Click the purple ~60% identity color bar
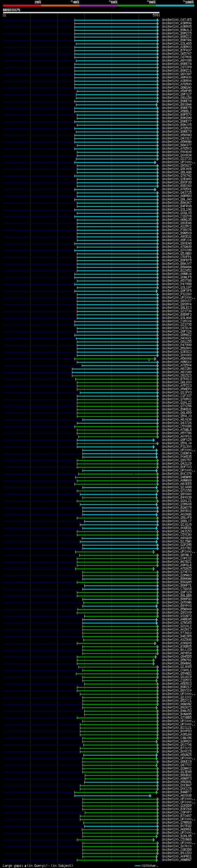Viewport: 197px width, 868px height. [x=99, y=6]
